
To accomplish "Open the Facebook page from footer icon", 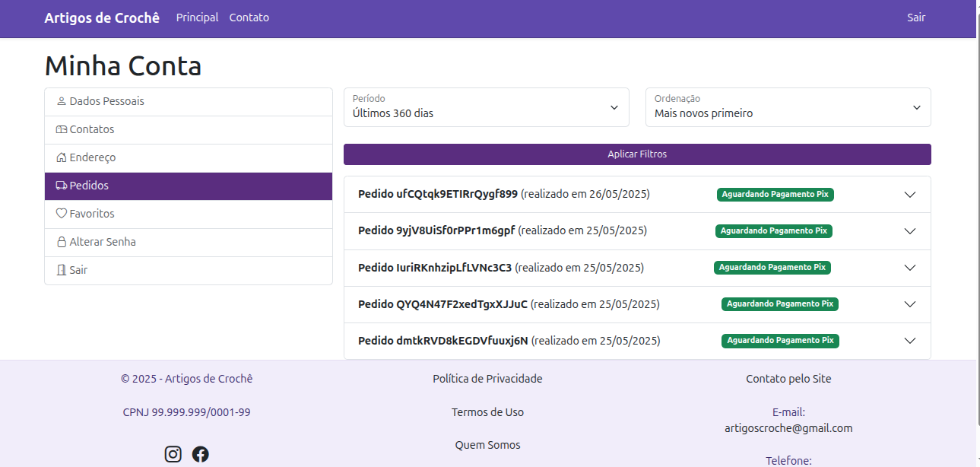I will pyautogui.click(x=201, y=454).
